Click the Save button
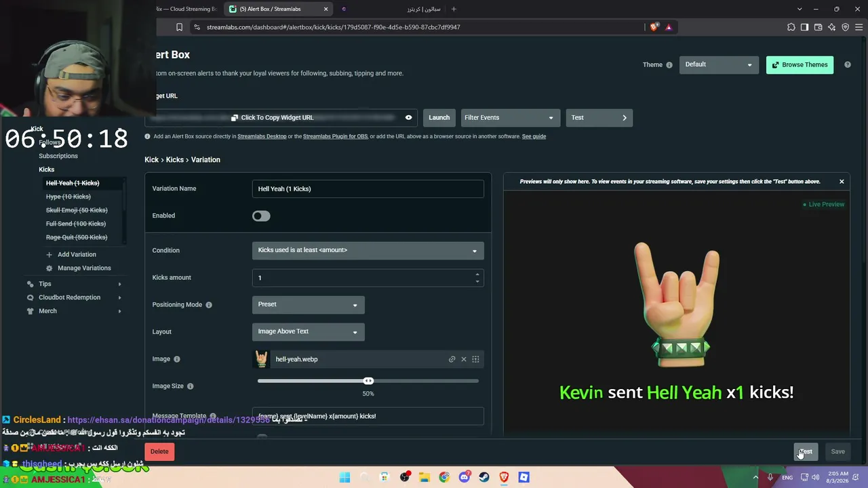The image size is (868, 488). point(838,451)
